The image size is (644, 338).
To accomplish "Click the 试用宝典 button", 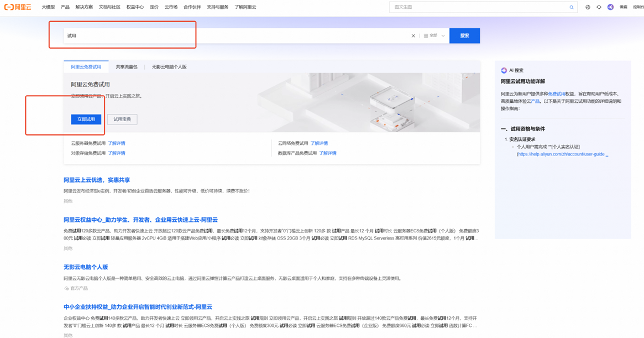I will (122, 119).
